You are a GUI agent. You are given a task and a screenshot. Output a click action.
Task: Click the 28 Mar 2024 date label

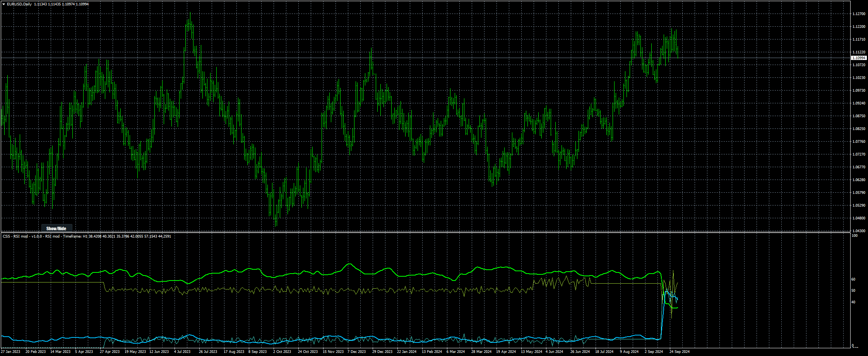point(481,352)
